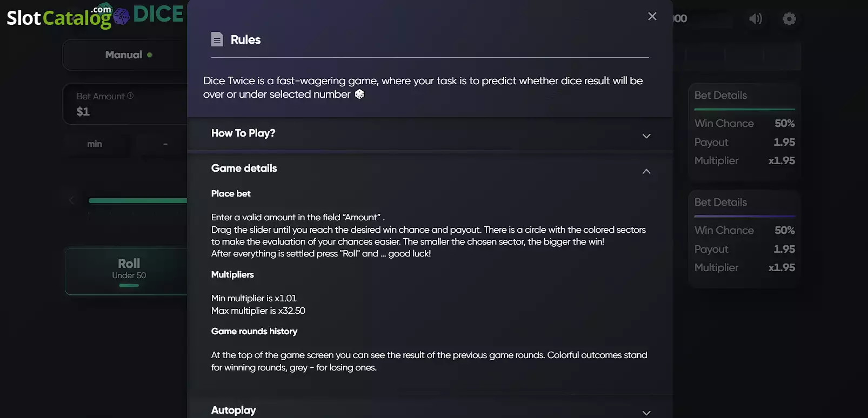Click the Roll Under 50 button

click(126, 271)
